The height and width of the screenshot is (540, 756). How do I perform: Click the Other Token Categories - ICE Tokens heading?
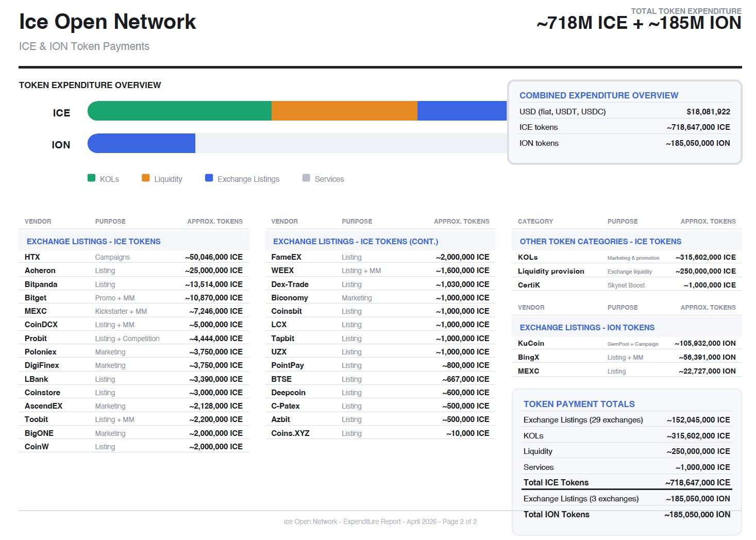[600, 241]
